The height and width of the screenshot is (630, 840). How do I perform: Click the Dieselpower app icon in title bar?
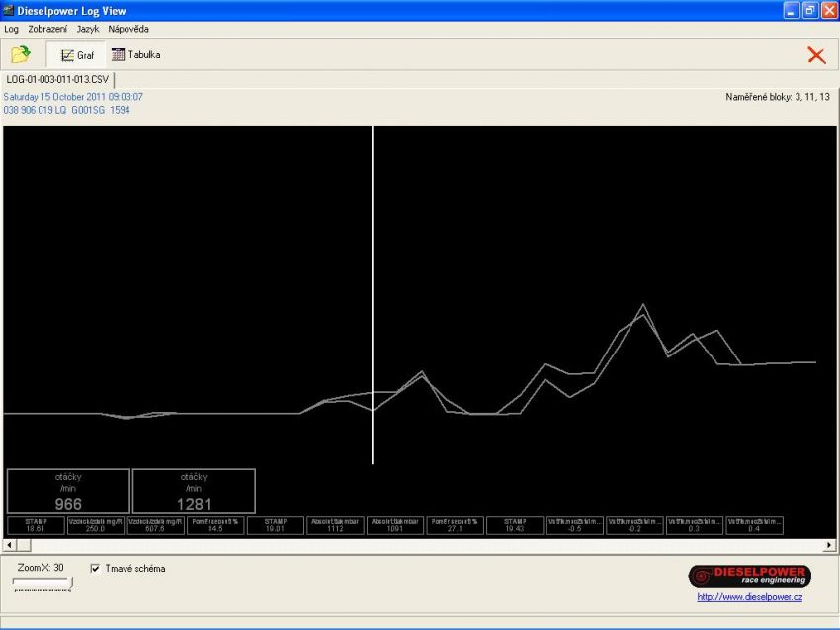[x=9, y=10]
